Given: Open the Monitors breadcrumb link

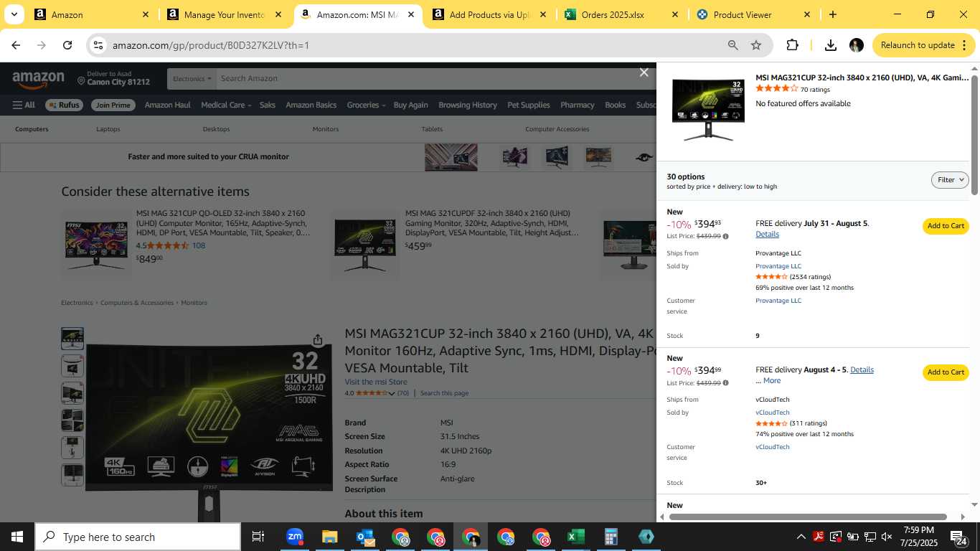Looking at the screenshot, I should tap(194, 303).
